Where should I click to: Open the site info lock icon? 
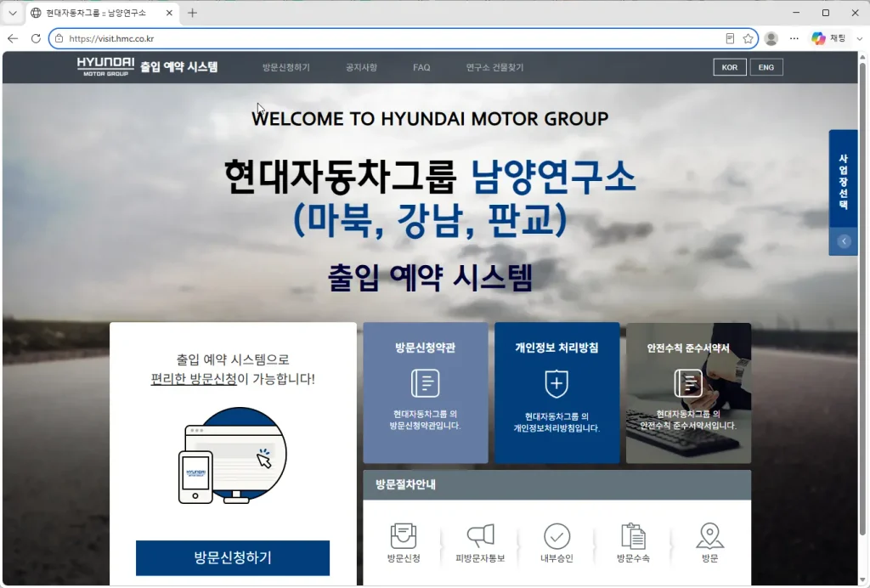[x=59, y=38]
